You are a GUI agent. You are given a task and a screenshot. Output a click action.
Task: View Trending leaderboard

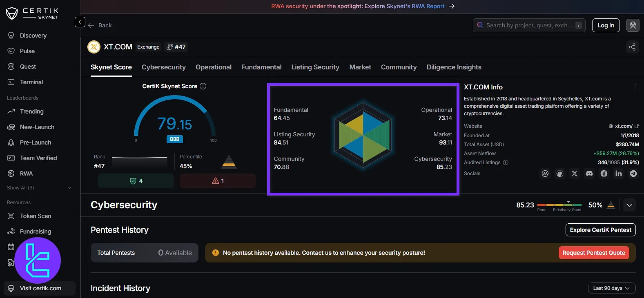pos(26,111)
